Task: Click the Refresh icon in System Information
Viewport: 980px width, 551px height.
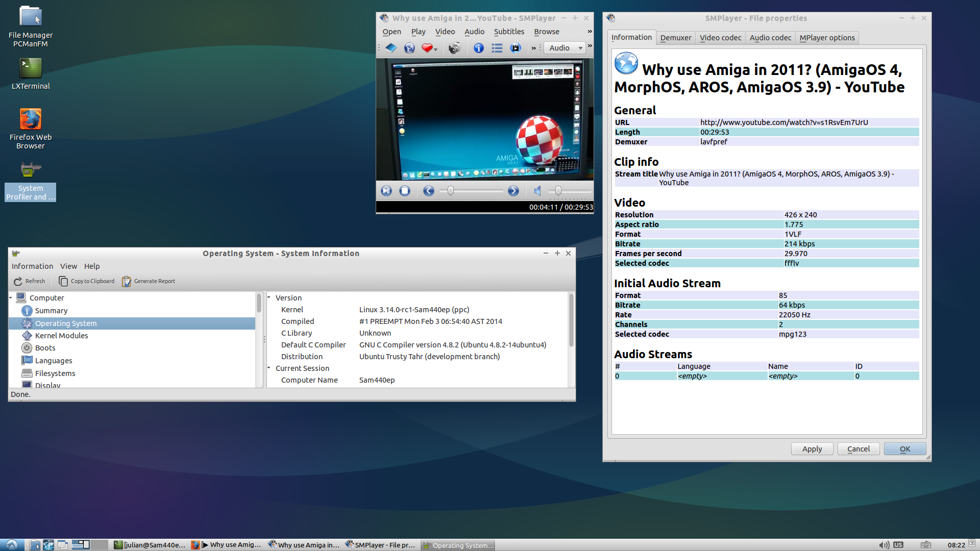Action: [x=18, y=281]
